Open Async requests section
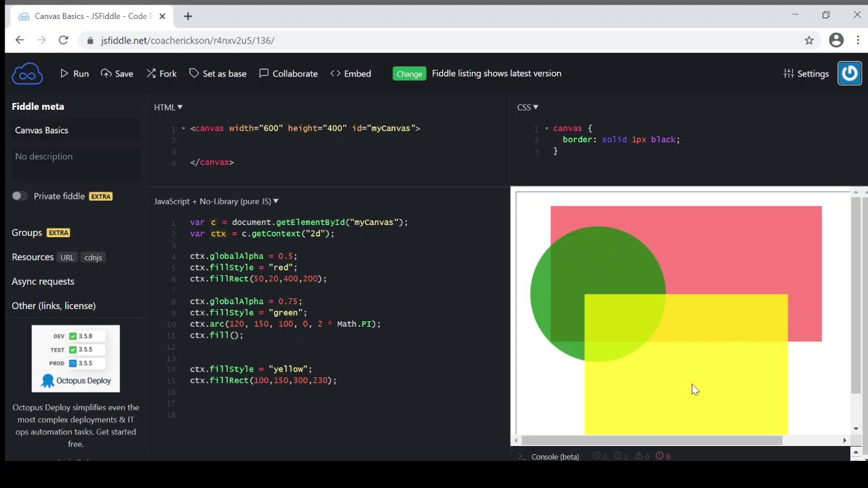 (x=43, y=281)
